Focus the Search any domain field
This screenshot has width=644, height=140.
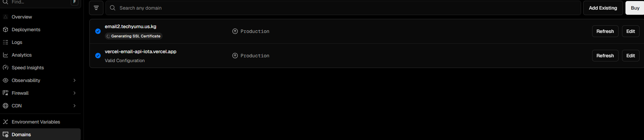pyautogui.click(x=344, y=8)
